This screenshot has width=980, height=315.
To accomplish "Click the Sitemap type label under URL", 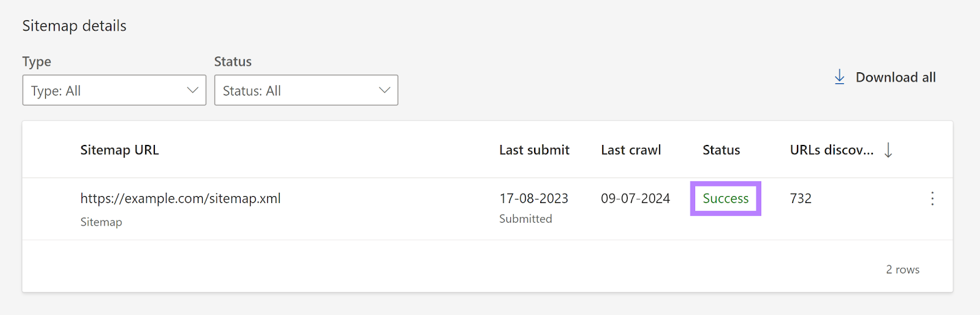I will click(101, 222).
